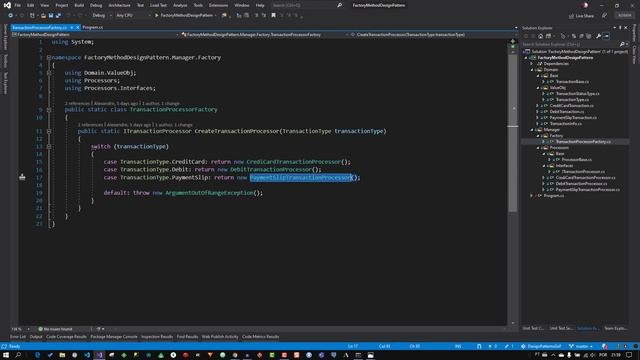Collapse the ValueObj folder
The image size is (640, 360).
click(x=538, y=88)
